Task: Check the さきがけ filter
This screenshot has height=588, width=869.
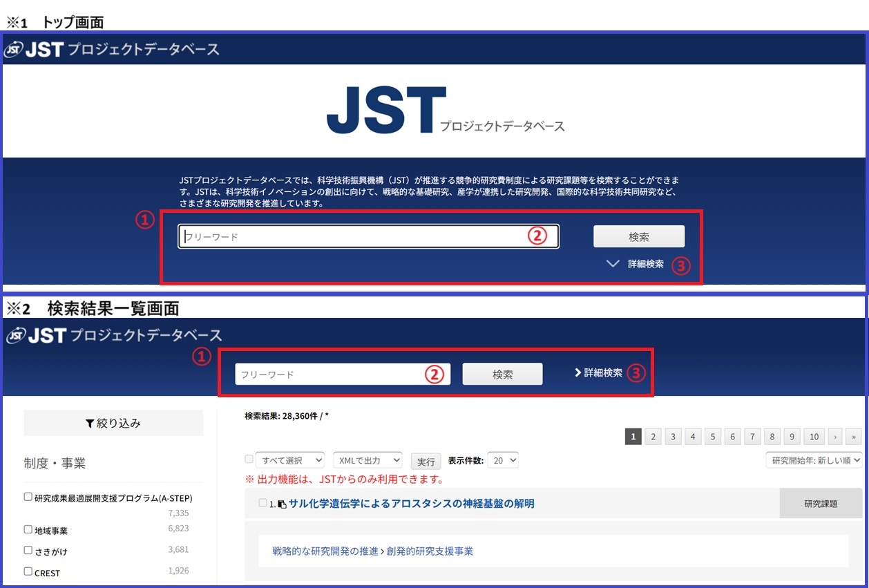Action: [x=28, y=551]
